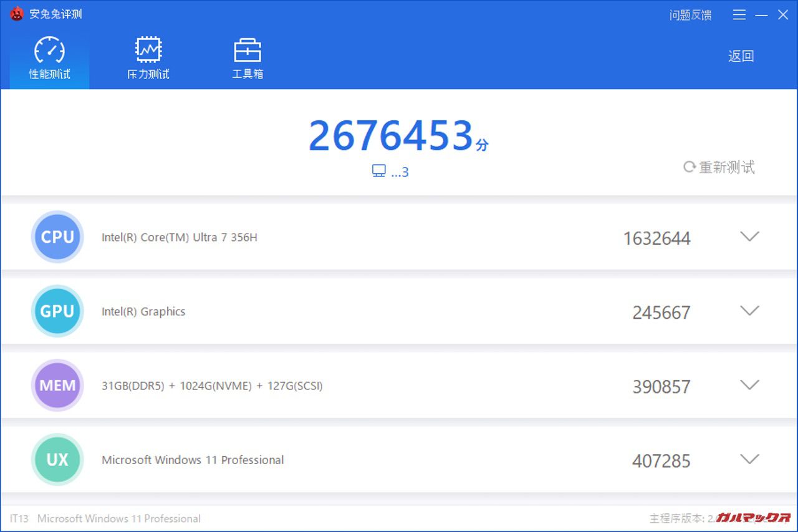798x532 pixels.
Task: Expand the MEM score details chevron
Action: click(749, 384)
